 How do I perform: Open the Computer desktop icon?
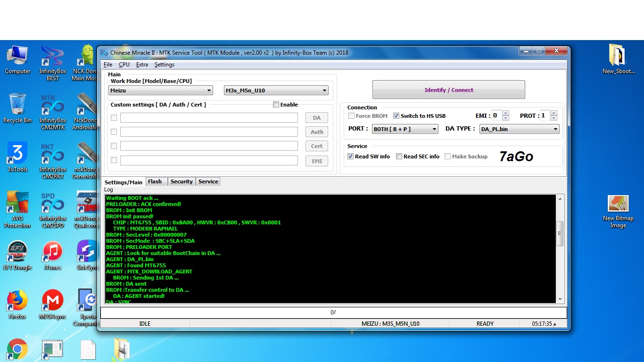coord(17,60)
